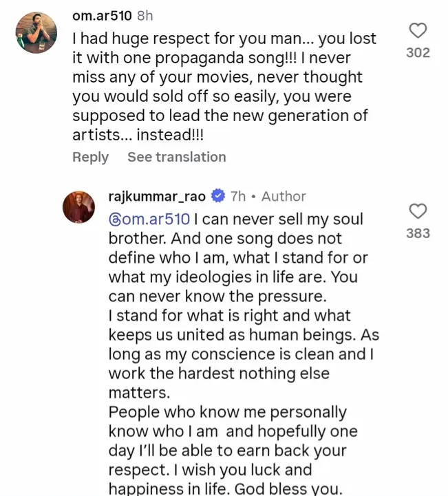Image resolution: width=448 pixels, height=496 pixels.
Task: Like rajkummar_rao's reply with the heart
Action: 418,211
